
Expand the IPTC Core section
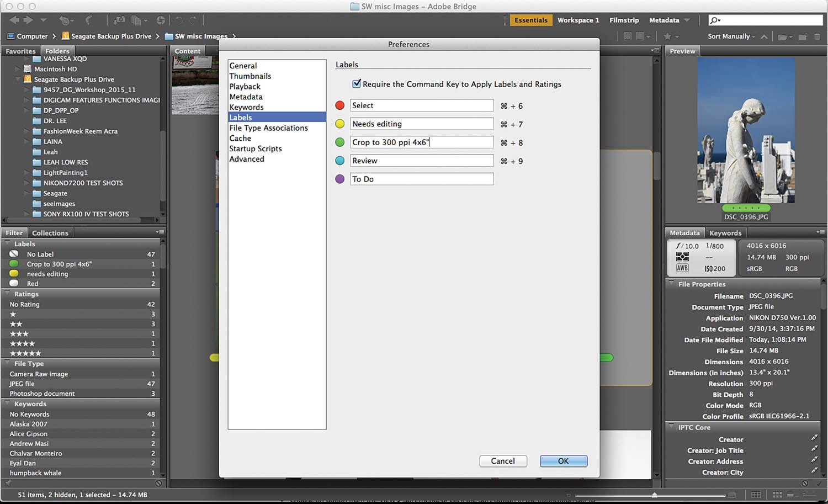tap(672, 427)
